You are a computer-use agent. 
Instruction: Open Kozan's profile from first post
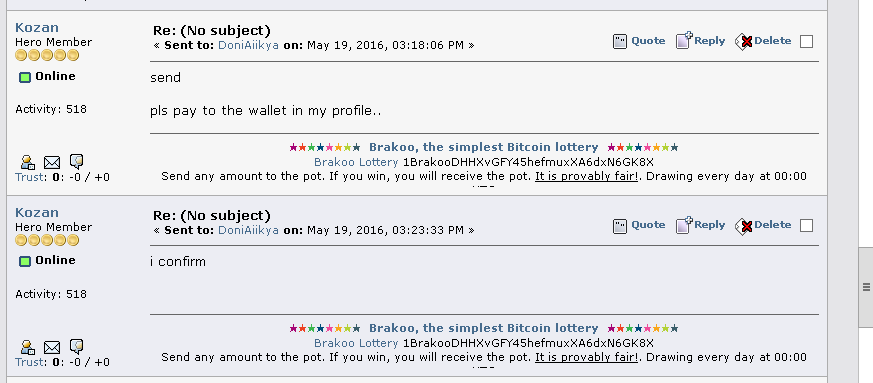click(37, 27)
